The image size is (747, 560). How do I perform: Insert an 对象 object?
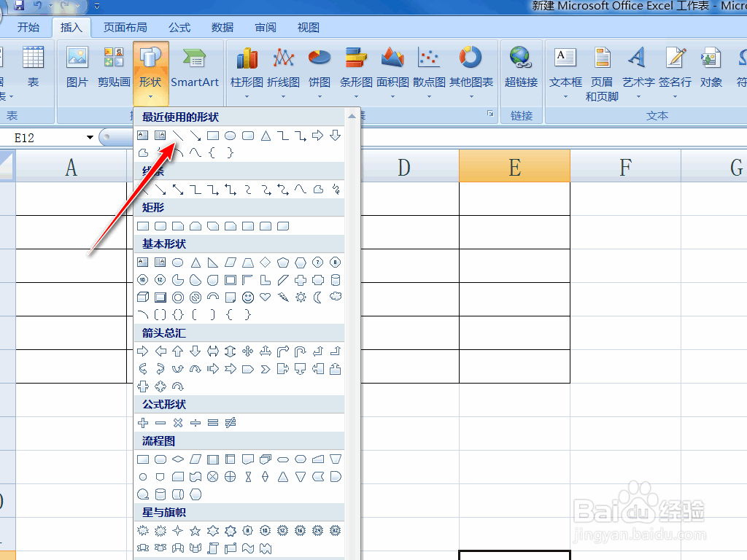(711, 67)
